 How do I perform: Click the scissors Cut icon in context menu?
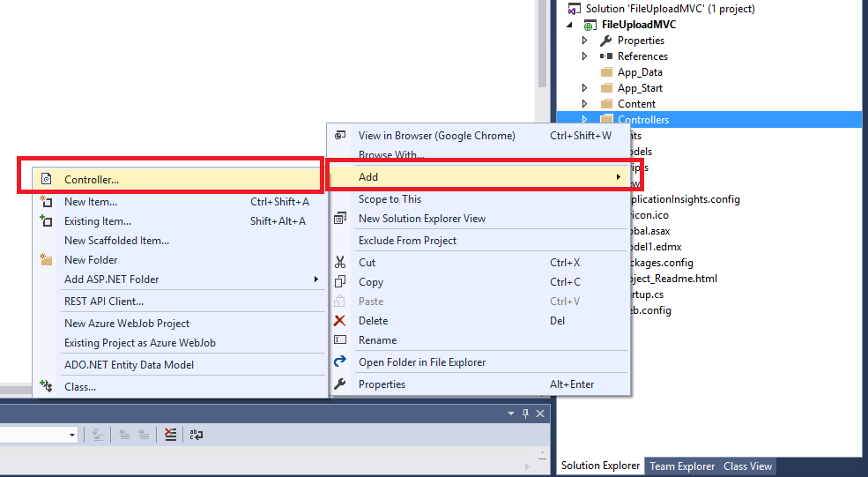(x=340, y=263)
